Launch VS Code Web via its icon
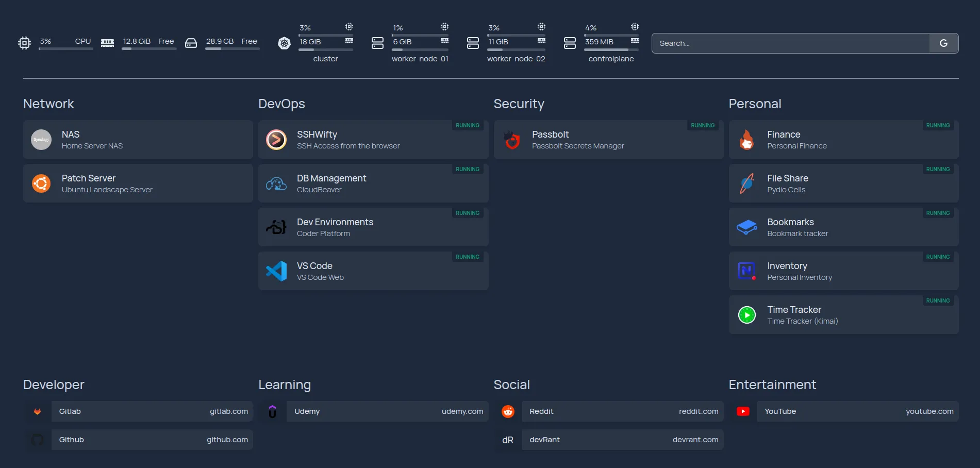 tap(276, 271)
